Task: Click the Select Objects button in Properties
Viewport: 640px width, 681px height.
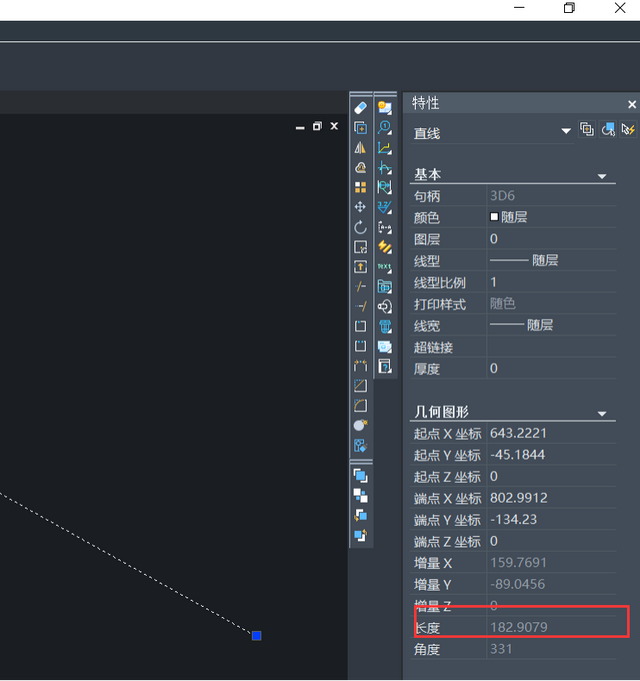Action: [x=608, y=129]
